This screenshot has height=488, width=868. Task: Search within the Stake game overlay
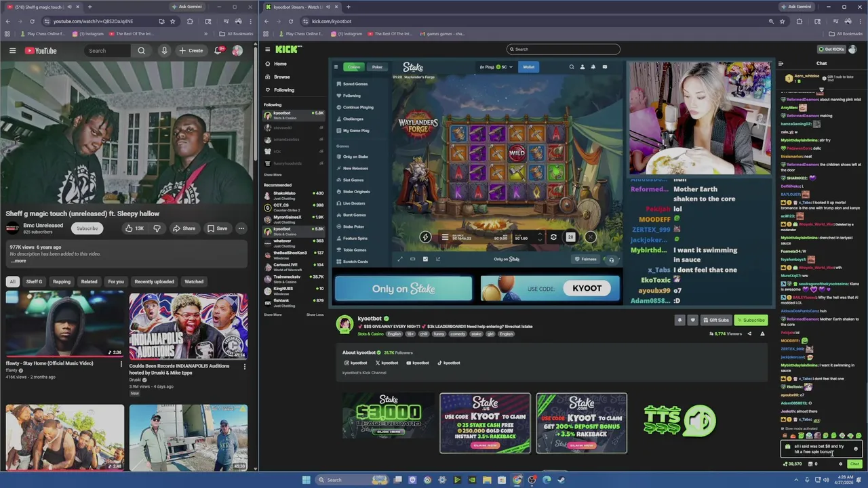pos(572,66)
